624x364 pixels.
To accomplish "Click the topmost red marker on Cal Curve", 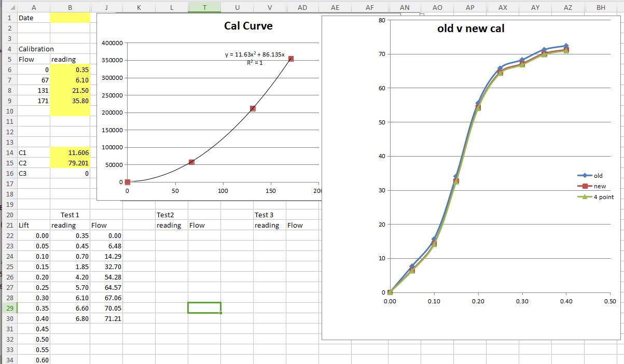I will coord(291,59).
